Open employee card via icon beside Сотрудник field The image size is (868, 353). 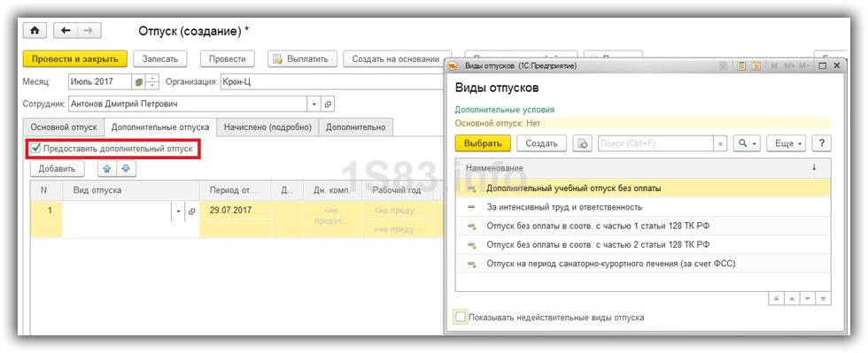click(x=328, y=104)
